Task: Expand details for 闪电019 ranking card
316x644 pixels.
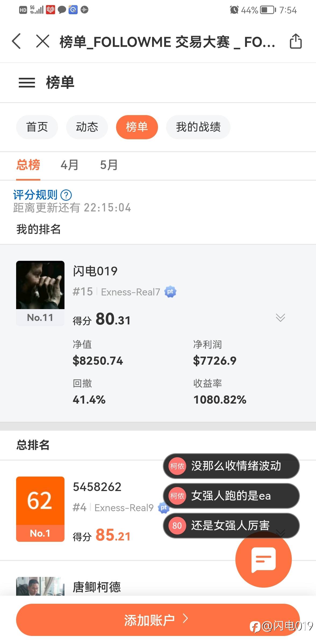Action: pos(280,318)
